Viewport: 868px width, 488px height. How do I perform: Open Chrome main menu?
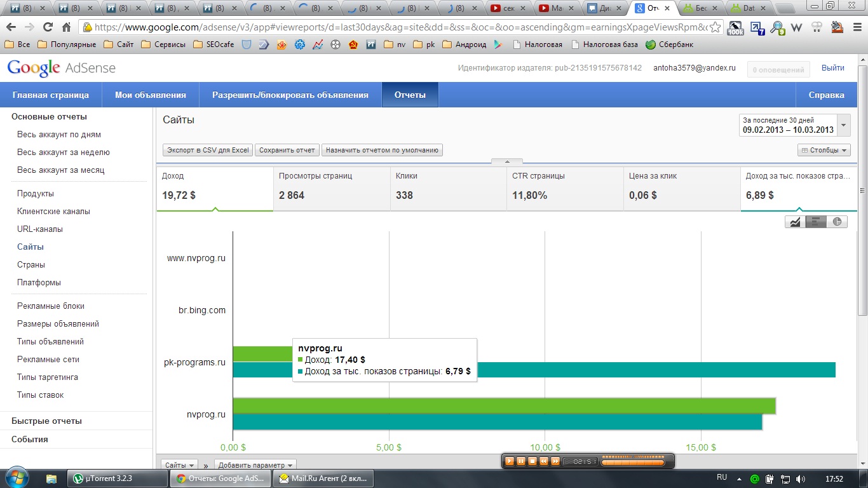(x=856, y=28)
